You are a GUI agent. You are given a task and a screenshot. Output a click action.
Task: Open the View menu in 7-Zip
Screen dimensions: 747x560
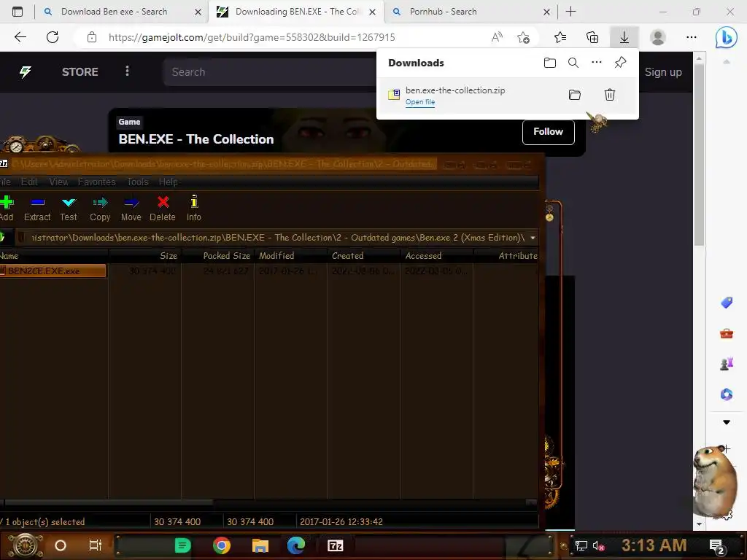[x=58, y=182]
